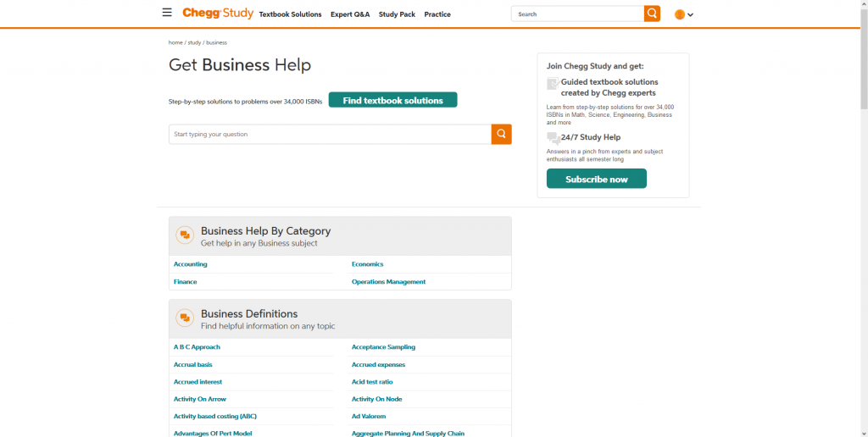Click the Business Definitions chat icon

coord(185,318)
